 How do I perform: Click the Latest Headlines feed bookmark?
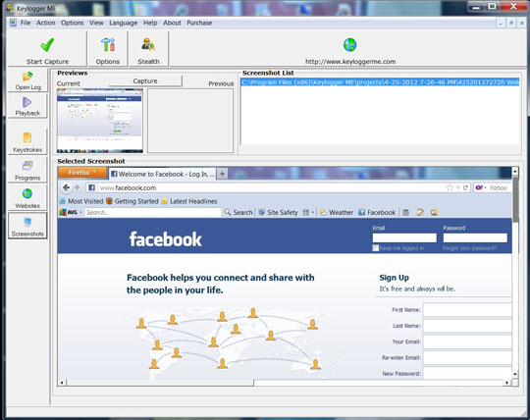[189, 201]
